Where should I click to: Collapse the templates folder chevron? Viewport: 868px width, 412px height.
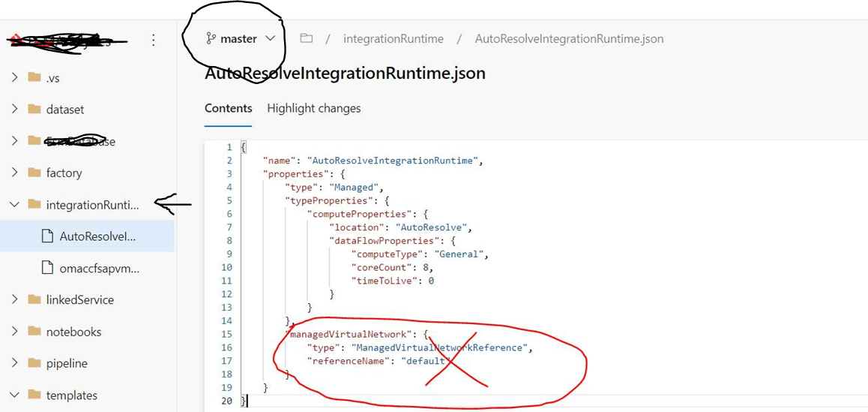point(14,395)
